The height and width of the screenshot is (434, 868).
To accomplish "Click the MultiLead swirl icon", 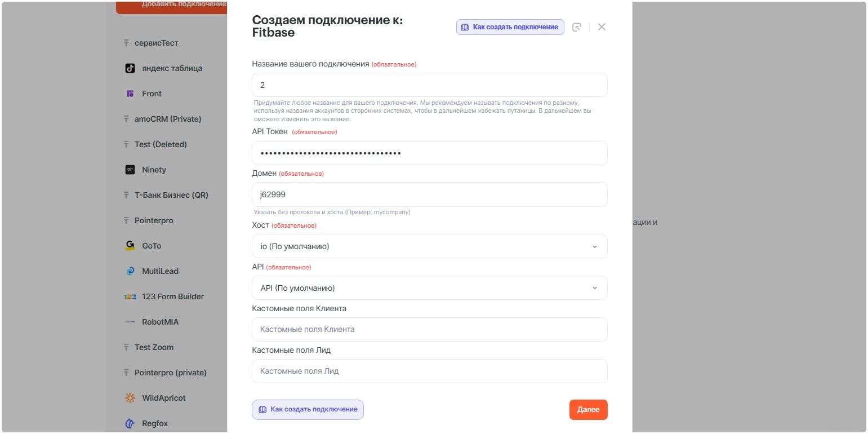I will point(130,271).
